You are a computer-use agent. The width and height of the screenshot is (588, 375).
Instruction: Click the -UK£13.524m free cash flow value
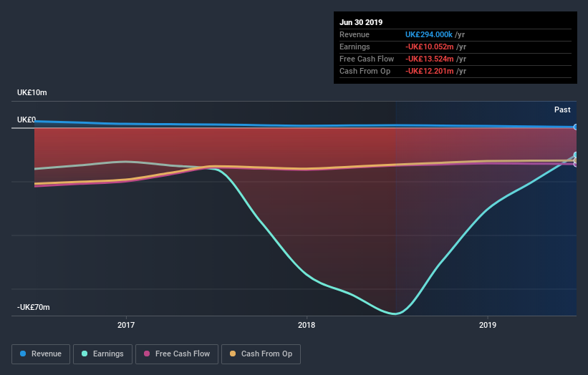[430, 59]
